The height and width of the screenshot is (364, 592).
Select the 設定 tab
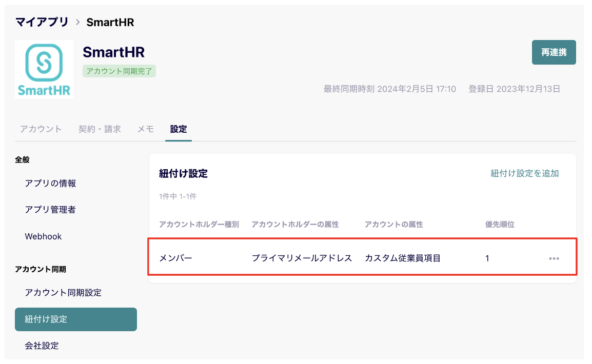(178, 129)
